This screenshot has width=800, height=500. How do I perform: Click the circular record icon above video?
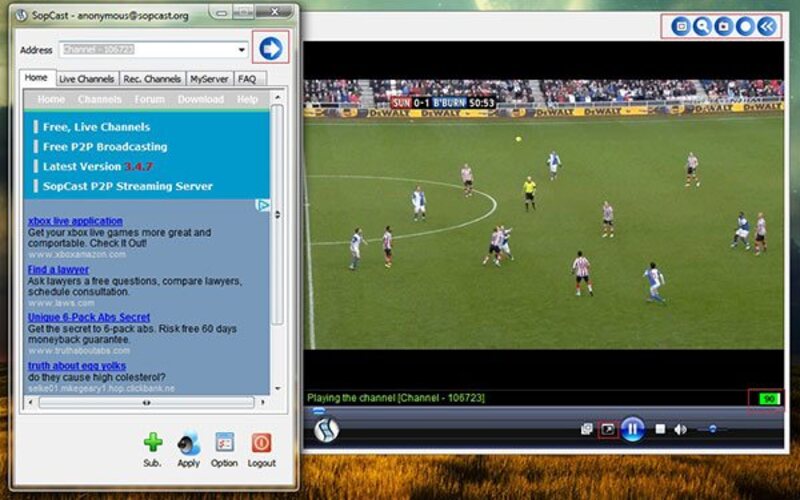click(x=744, y=27)
